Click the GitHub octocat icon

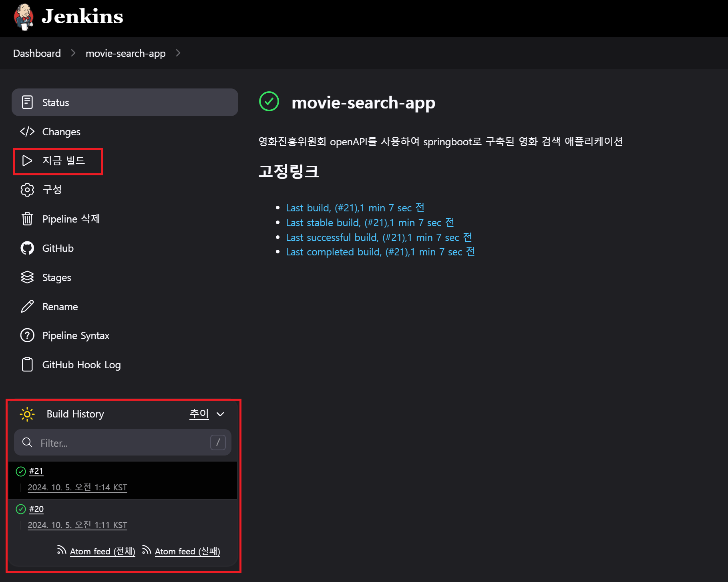pyautogui.click(x=27, y=248)
